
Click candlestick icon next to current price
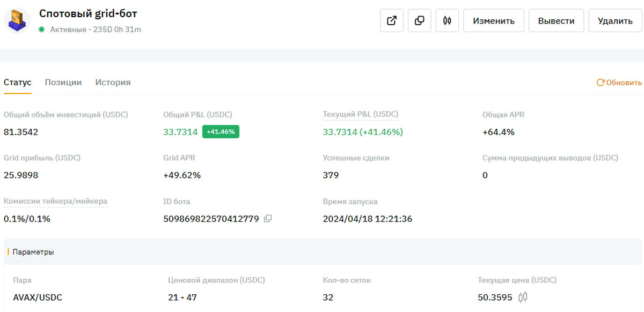tap(523, 297)
